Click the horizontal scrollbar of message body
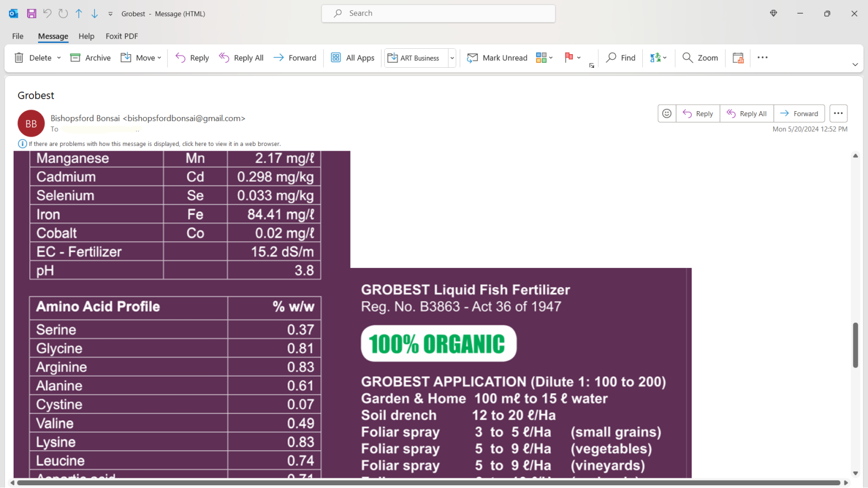 [x=429, y=483]
